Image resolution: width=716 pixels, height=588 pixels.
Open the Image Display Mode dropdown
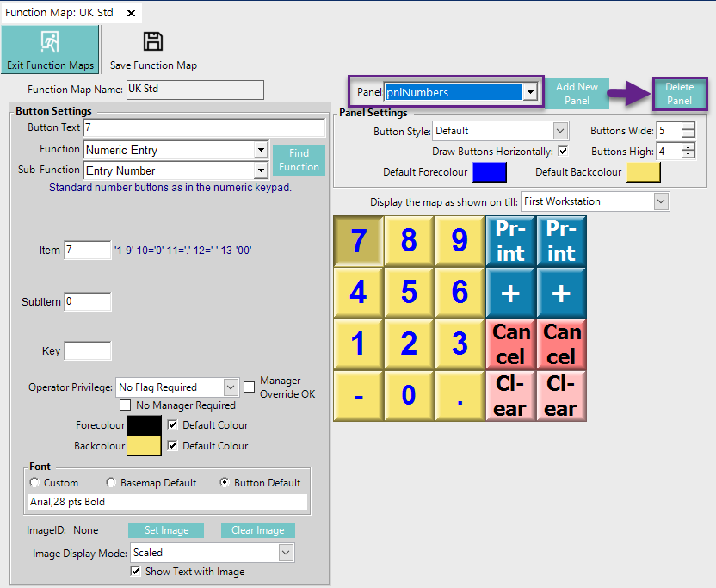click(287, 553)
